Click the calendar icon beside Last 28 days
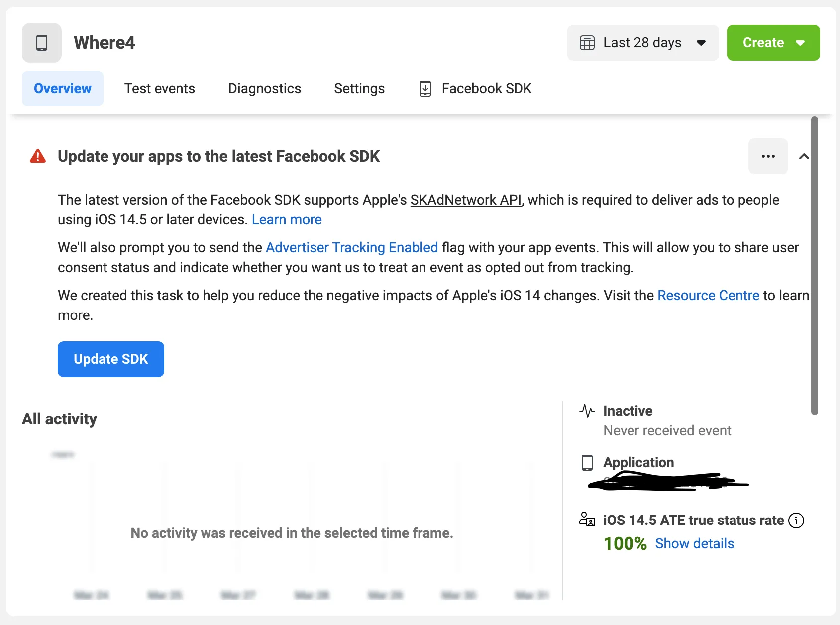 [587, 43]
